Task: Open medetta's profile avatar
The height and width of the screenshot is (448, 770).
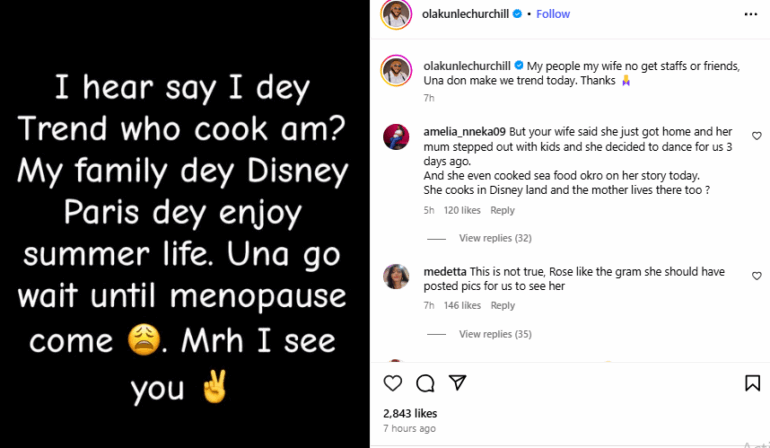Action: [x=396, y=275]
